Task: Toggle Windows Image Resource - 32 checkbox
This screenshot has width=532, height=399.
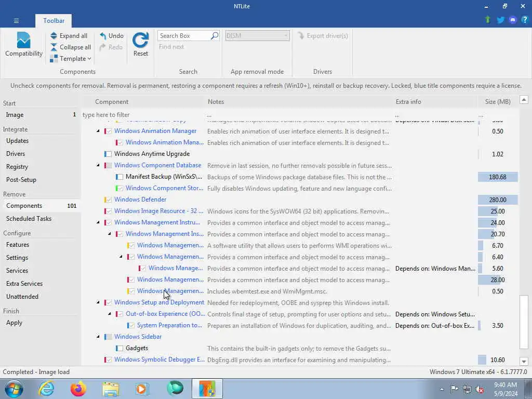Action: click(x=109, y=211)
